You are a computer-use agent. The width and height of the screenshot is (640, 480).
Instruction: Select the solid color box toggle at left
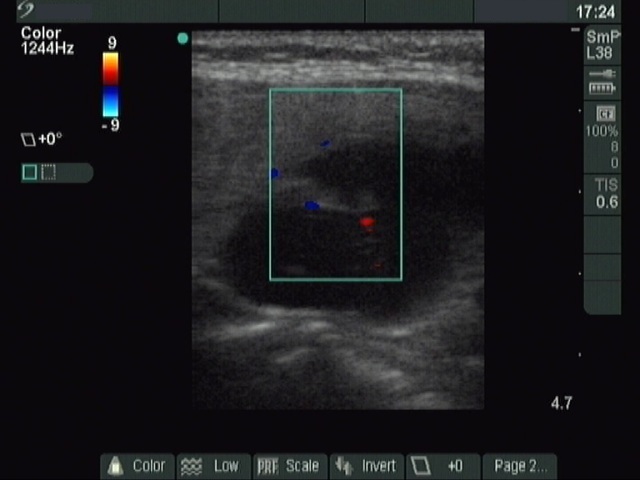(30, 172)
